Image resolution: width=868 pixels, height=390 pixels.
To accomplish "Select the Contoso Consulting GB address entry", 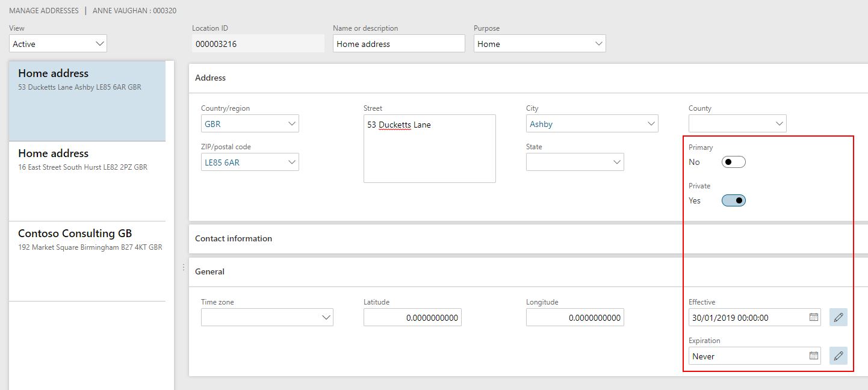I will 87,240.
